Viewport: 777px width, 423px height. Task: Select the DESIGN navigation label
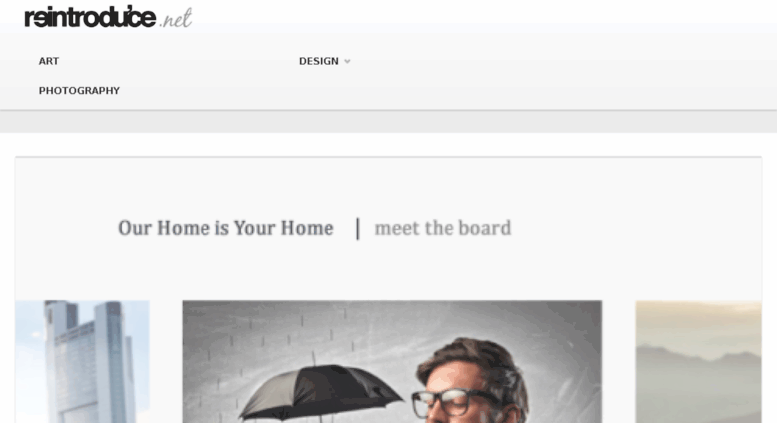(x=319, y=61)
